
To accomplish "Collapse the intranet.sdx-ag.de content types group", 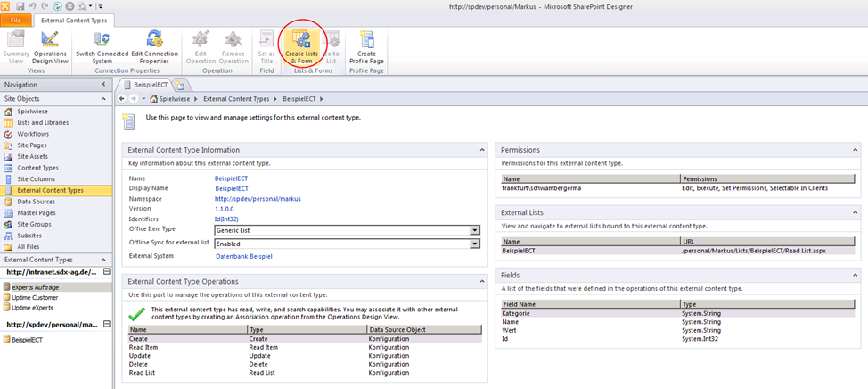I will tap(107, 271).
